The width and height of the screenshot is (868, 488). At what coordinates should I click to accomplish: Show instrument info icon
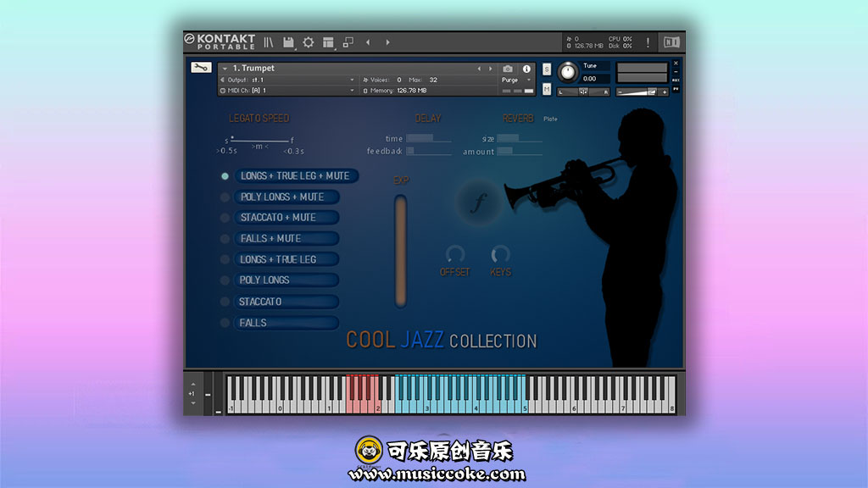526,69
